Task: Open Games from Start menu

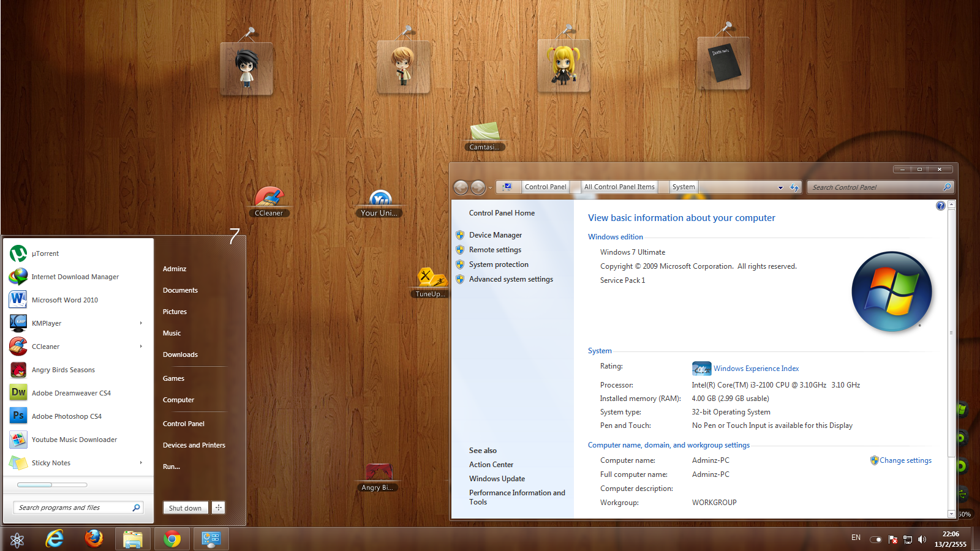Action: click(173, 378)
